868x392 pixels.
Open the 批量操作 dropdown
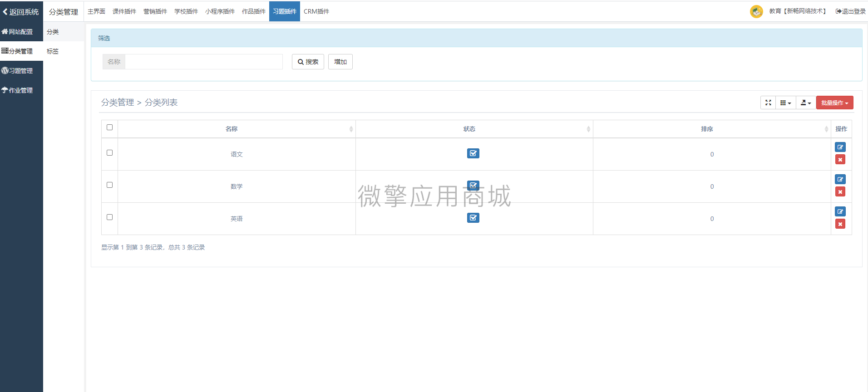click(834, 103)
